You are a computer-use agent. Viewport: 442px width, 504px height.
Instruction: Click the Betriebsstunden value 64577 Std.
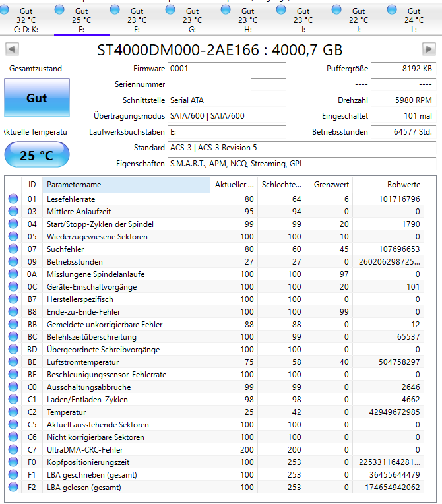[404, 132]
